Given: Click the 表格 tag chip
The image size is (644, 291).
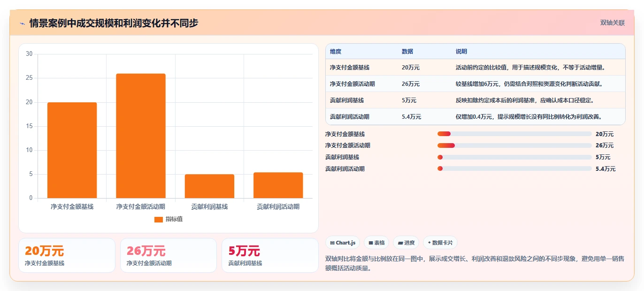Looking at the screenshot, I should click(x=376, y=243).
